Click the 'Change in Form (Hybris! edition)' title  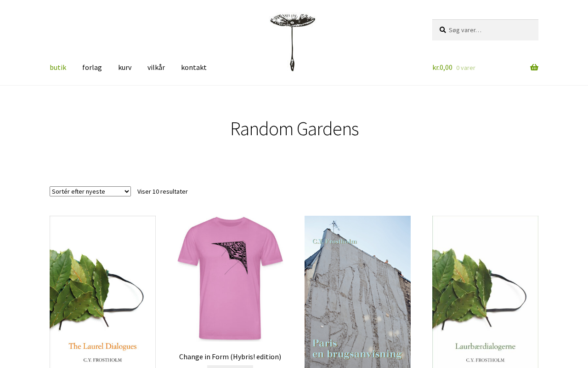pyautogui.click(x=230, y=356)
